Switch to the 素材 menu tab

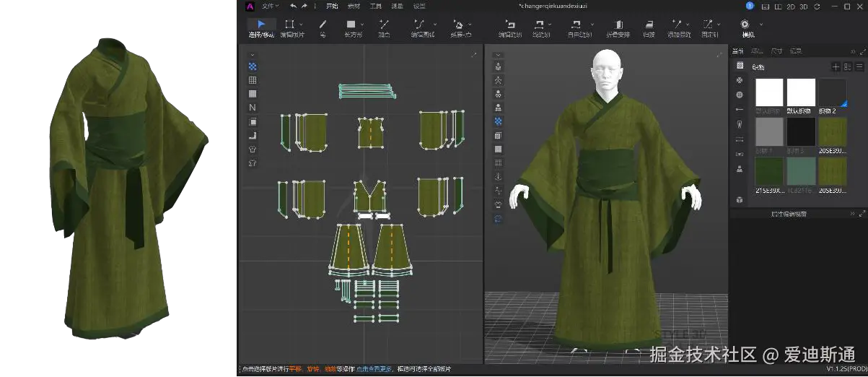tap(354, 6)
